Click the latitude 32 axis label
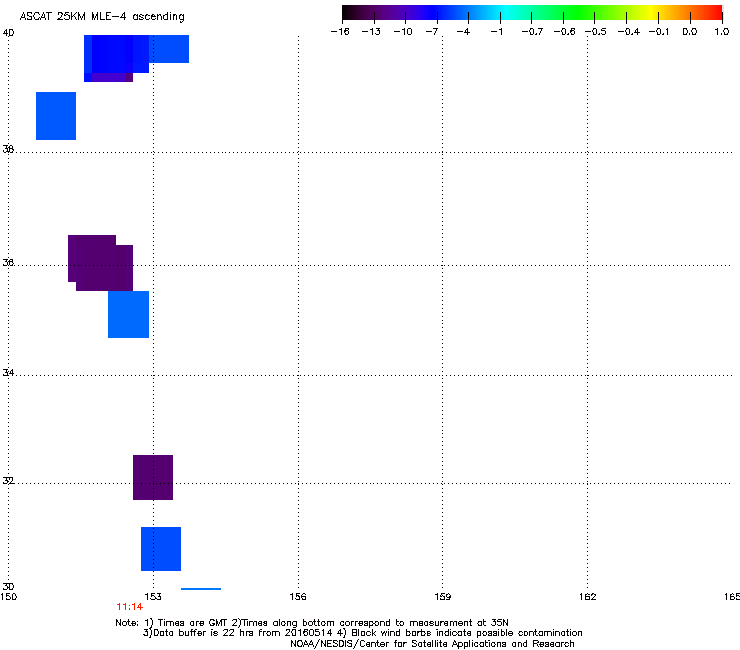Viewport: 740px width, 650px height. tap(8, 481)
